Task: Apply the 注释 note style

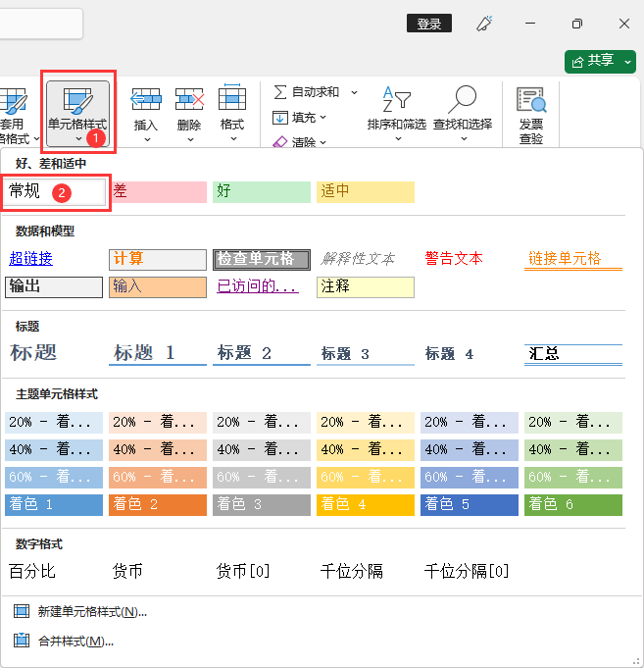Action: coord(366,287)
